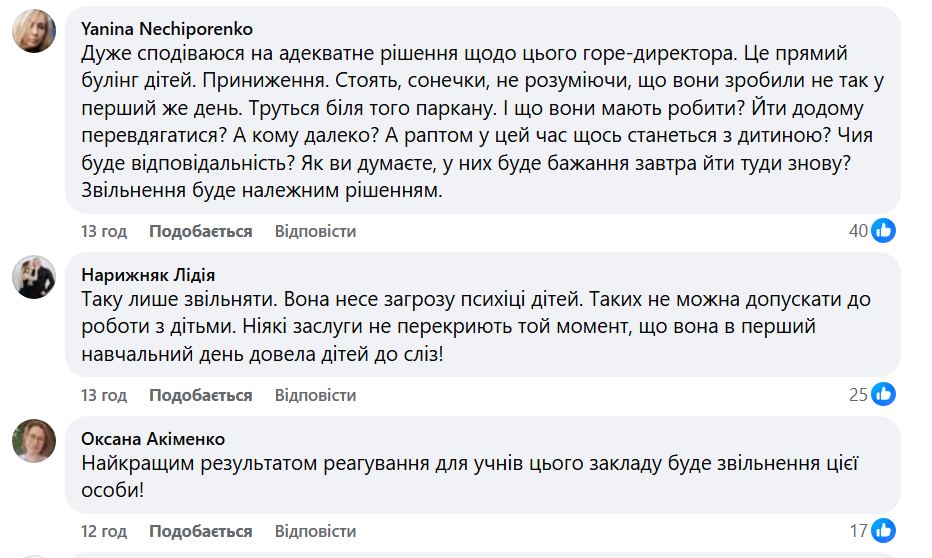Image resolution: width=932 pixels, height=558 pixels.
Task: Click the 12 год timestamp on Оксана's comment
Action: tap(104, 530)
